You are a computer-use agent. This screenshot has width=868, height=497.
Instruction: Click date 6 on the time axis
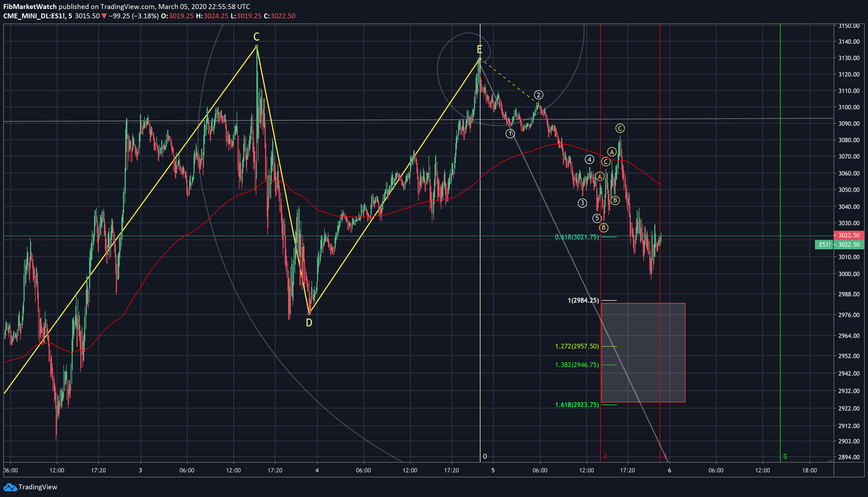pos(669,470)
